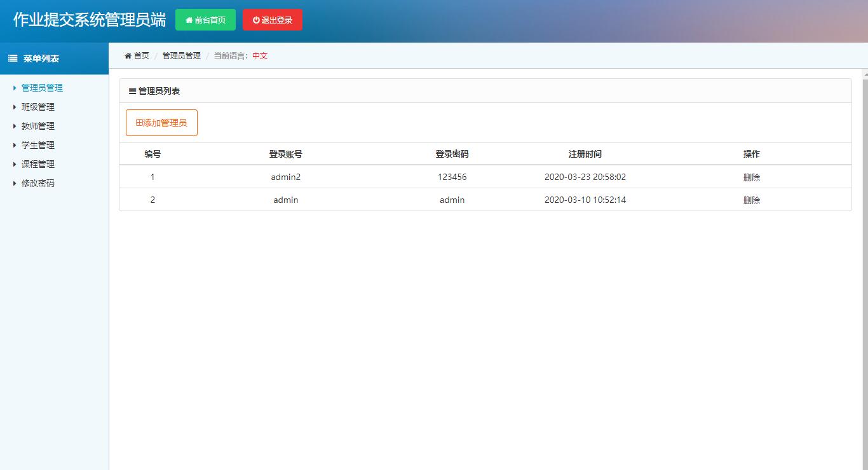Expand the 班级管理 section
This screenshot has width=868, height=470.
tap(36, 106)
